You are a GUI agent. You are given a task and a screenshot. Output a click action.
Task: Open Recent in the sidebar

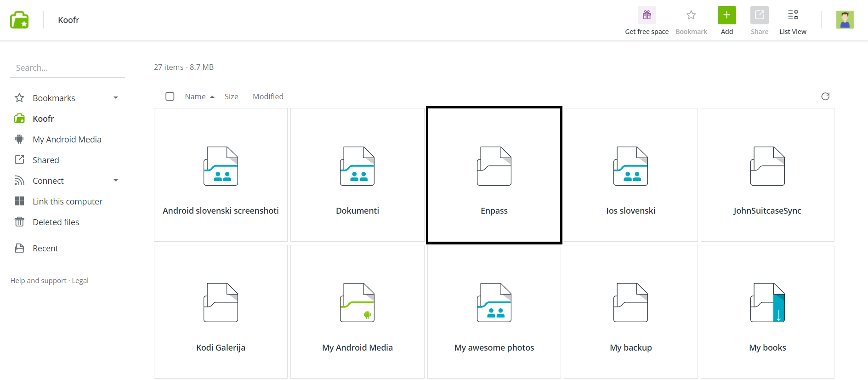coord(45,248)
